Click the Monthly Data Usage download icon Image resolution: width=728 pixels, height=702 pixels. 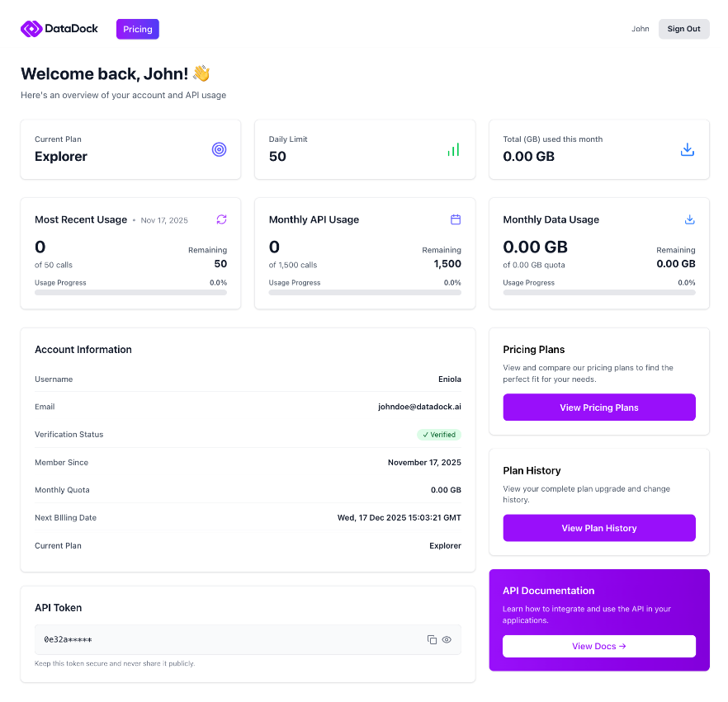[x=689, y=219]
